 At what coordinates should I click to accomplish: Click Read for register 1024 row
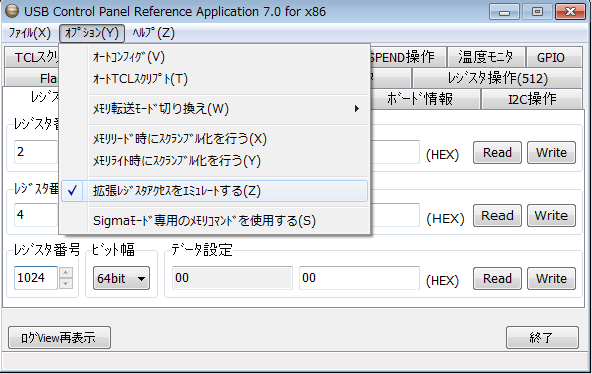point(497,279)
